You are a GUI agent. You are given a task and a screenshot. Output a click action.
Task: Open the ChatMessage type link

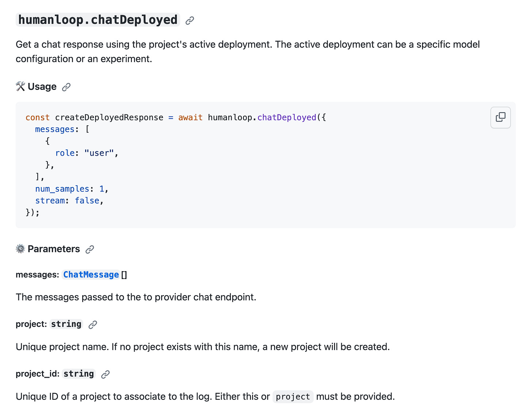click(x=91, y=275)
